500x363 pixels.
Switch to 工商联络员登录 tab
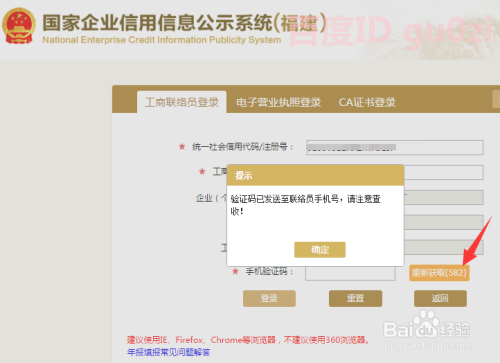point(182,102)
